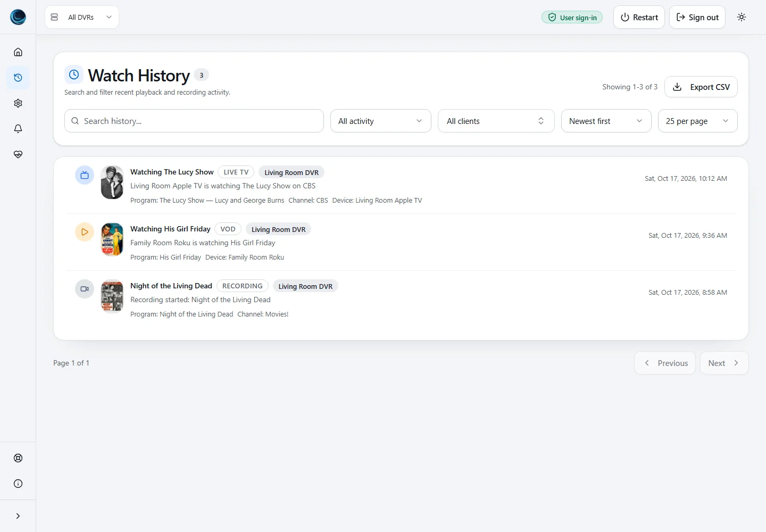Open The Lucy Show poster thumbnail
The image size is (766, 532).
[112, 182]
